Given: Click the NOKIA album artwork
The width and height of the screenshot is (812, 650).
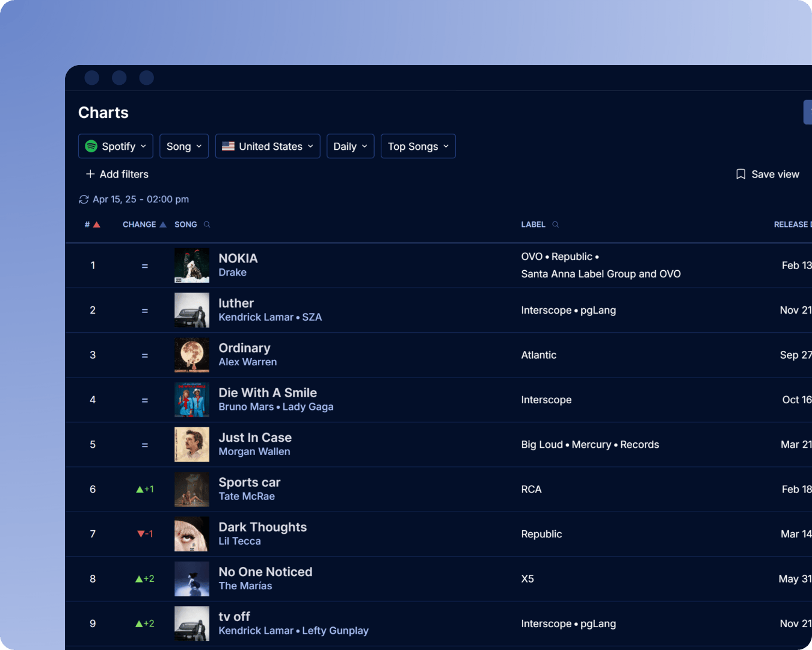Looking at the screenshot, I should [191, 265].
